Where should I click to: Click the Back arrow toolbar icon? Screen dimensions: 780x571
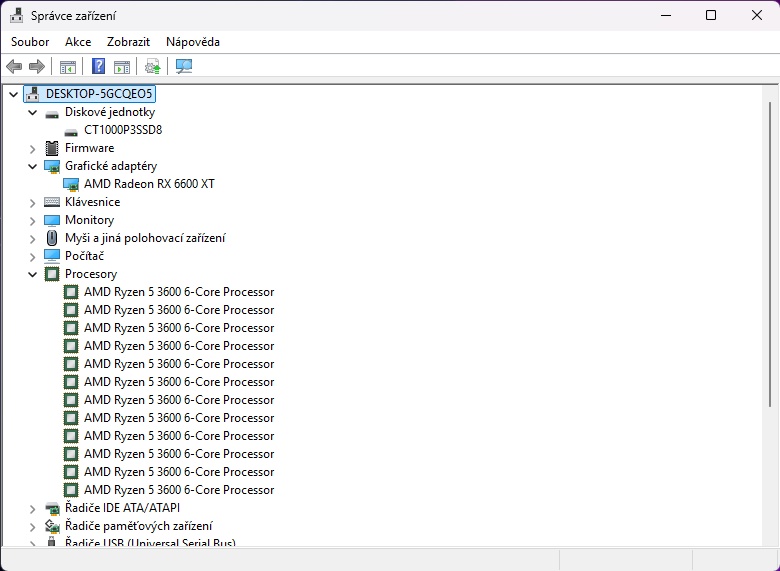(x=14, y=67)
